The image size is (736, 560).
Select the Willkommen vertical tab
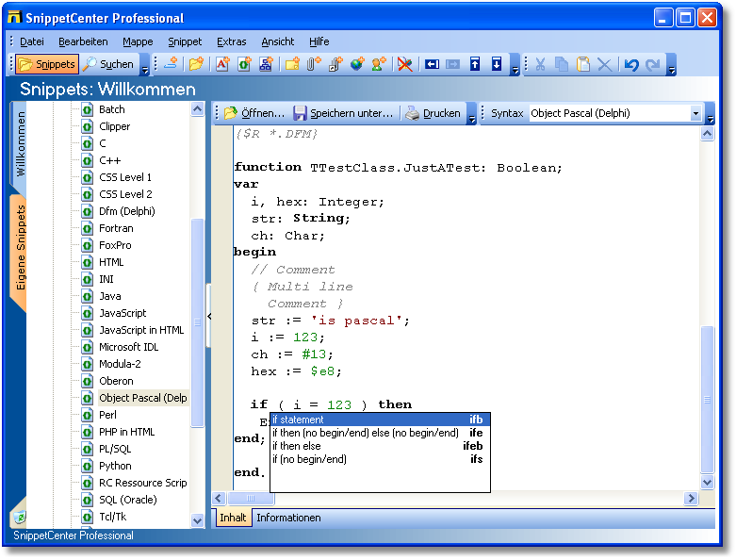[x=19, y=143]
